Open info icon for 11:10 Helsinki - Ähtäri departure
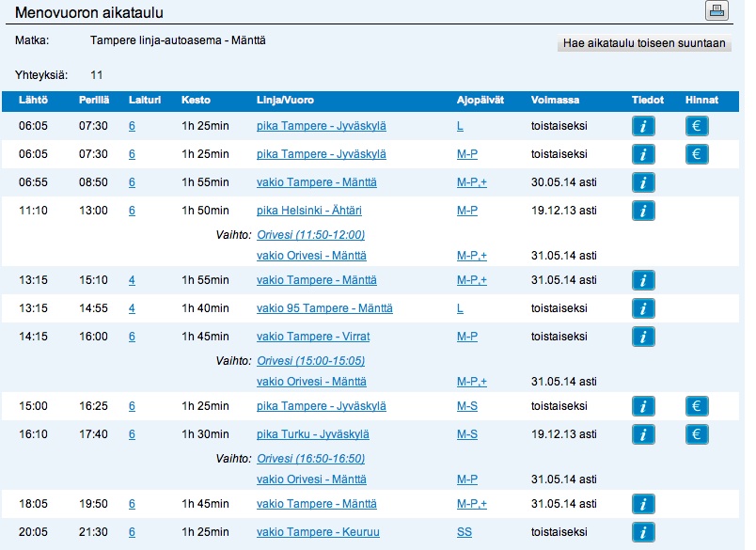756x550 pixels. point(643,211)
